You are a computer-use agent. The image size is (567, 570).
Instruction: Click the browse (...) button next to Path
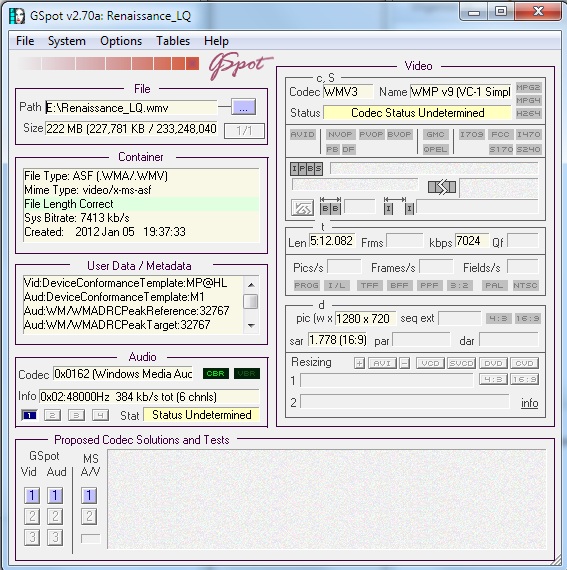coord(243,107)
